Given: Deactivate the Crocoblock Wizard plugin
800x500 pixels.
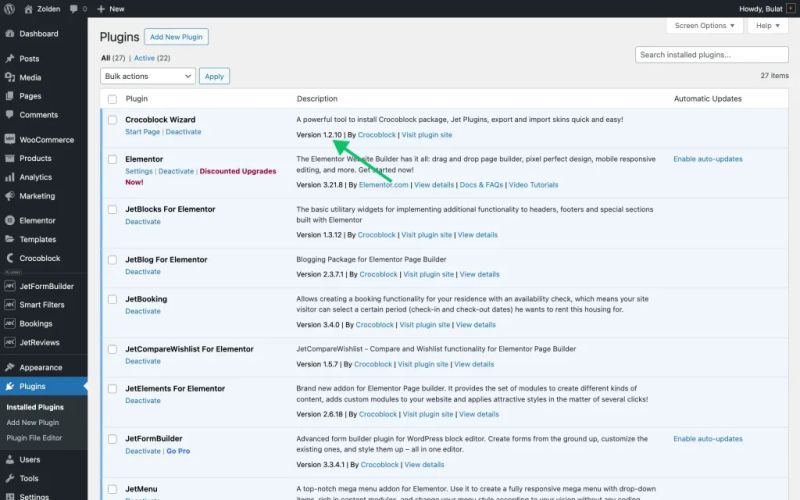Looking at the screenshot, I should click(x=183, y=132).
